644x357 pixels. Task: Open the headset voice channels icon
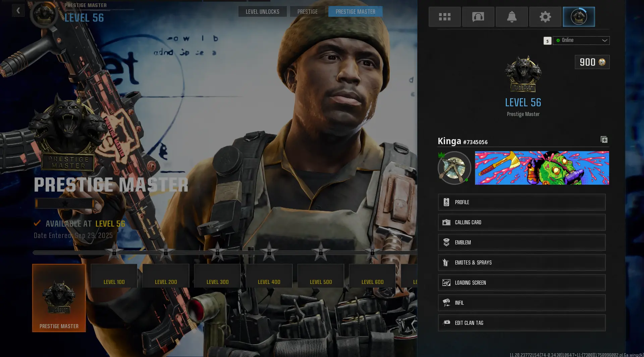click(478, 17)
